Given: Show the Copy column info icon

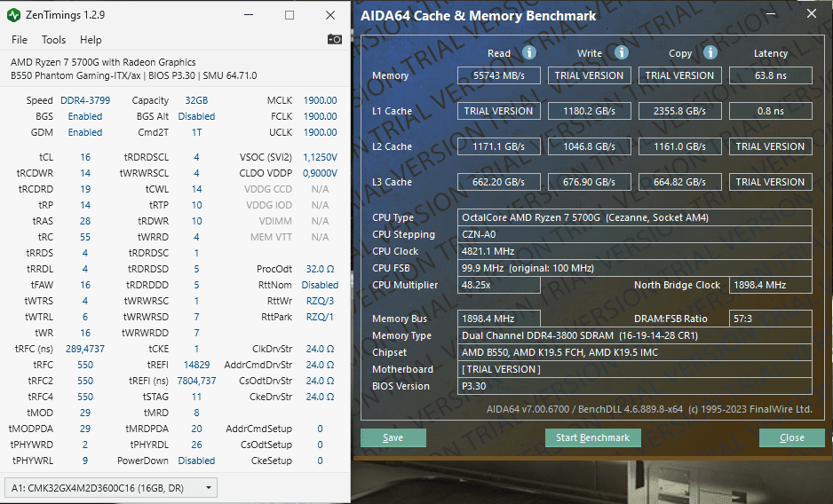Looking at the screenshot, I should click(x=710, y=52).
